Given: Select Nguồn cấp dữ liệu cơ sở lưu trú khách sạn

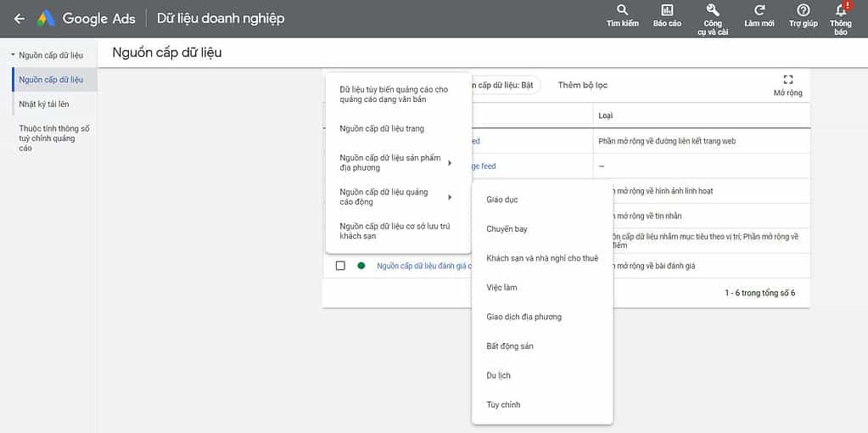Looking at the screenshot, I should pos(399,232).
